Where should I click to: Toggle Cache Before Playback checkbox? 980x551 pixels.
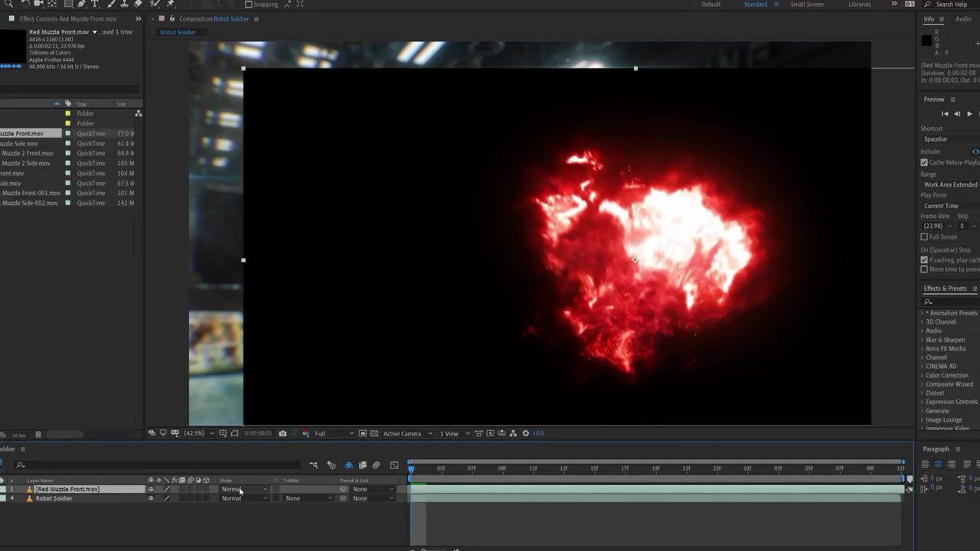click(x=924, y=162)
